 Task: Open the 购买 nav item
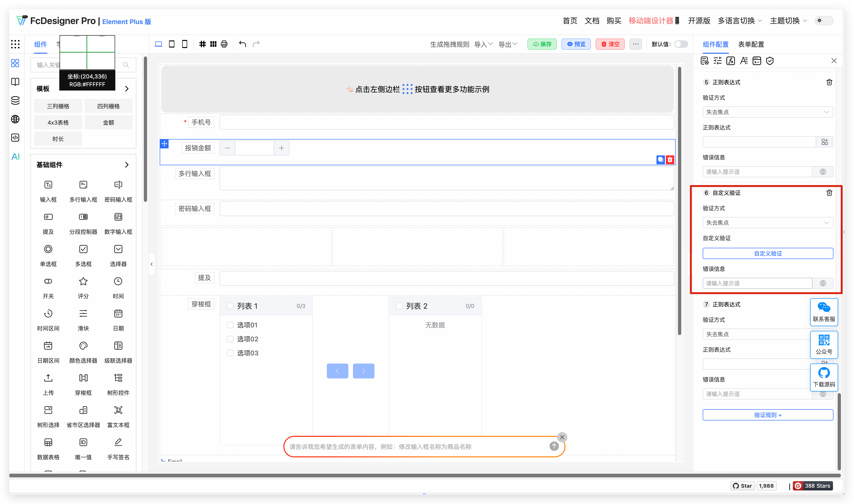point(614,21)
